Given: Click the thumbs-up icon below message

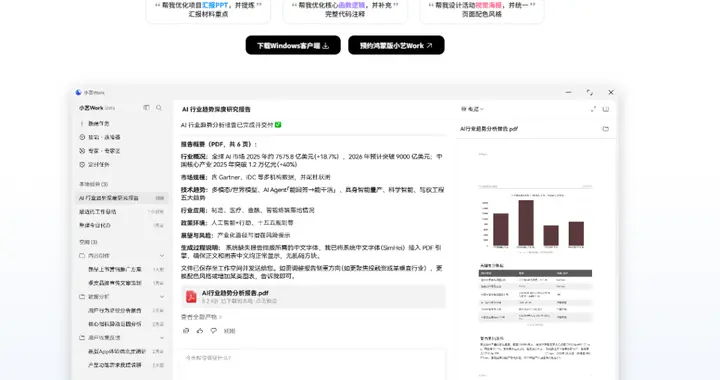Looking at the screenshot, I should (200, 330).
